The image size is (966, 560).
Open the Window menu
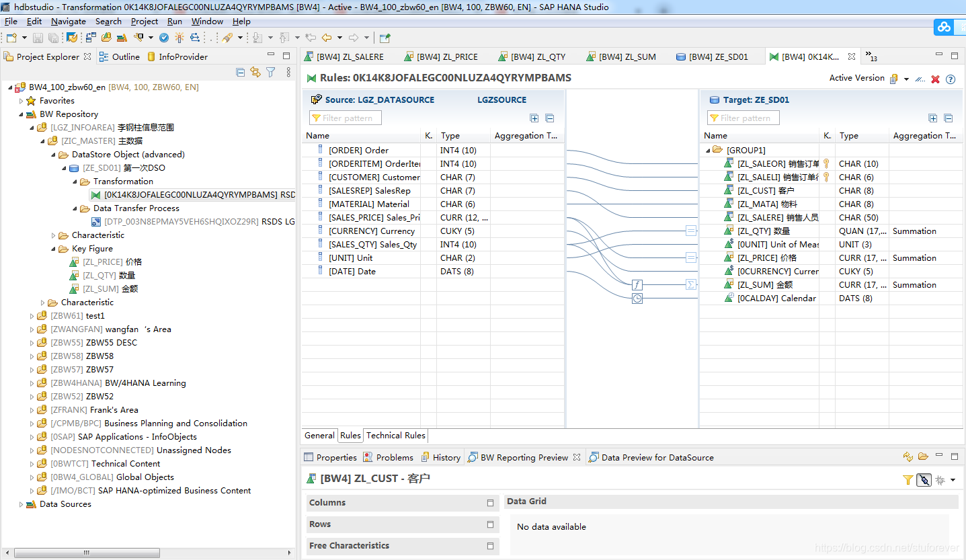[207, 22]
